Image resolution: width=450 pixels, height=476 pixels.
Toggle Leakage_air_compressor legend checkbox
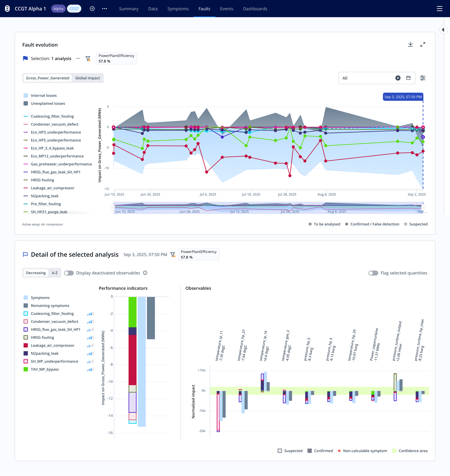(x=26, y=345)
